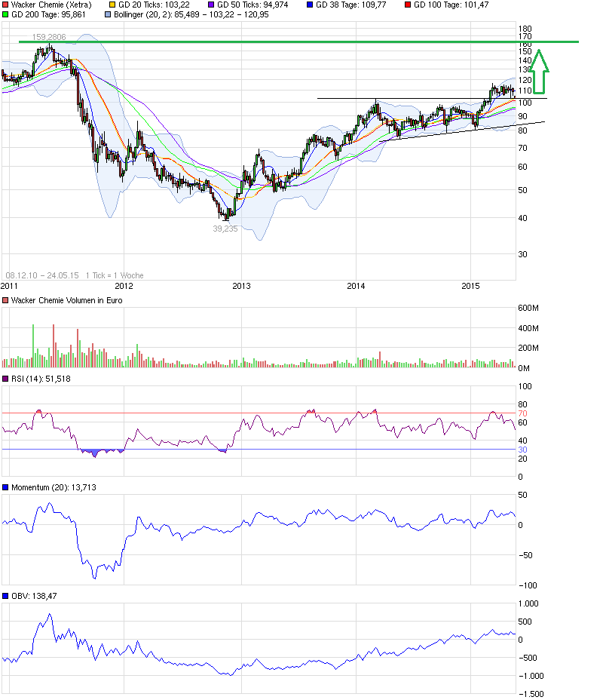Click the 2013 year marker on time axis
Screen dimensions: 606x700
(x=241, y=286)
